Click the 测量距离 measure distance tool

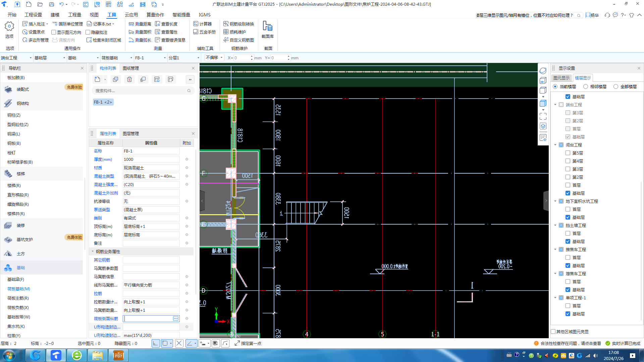pyautogui.click(x=140, y=24)
